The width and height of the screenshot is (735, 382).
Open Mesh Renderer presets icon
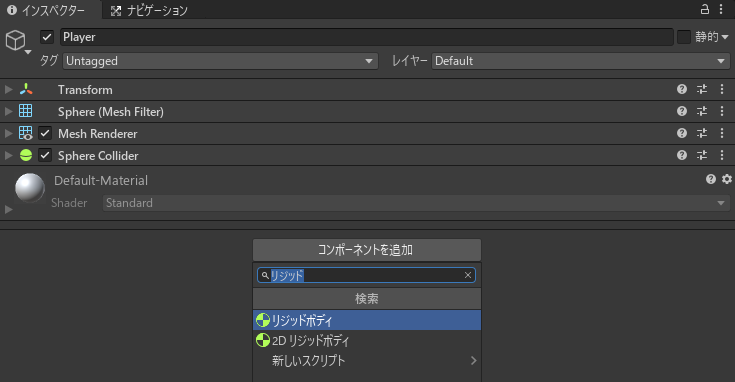pos(702,133)
